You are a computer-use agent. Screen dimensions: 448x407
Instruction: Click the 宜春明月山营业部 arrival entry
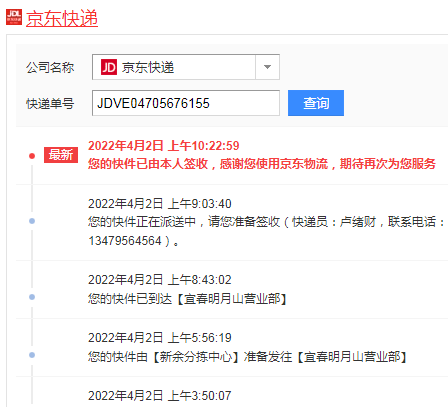187,299
